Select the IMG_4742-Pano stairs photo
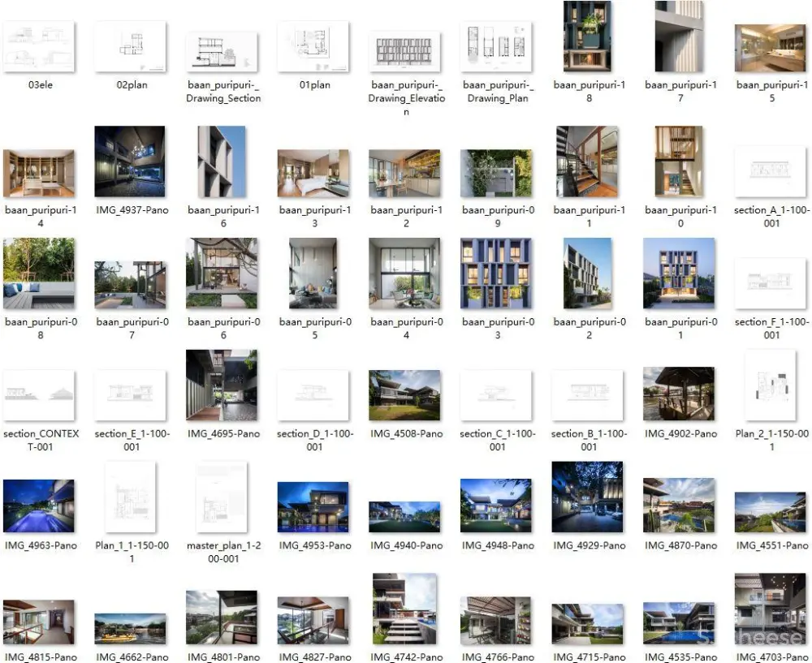 click(405, 609)
